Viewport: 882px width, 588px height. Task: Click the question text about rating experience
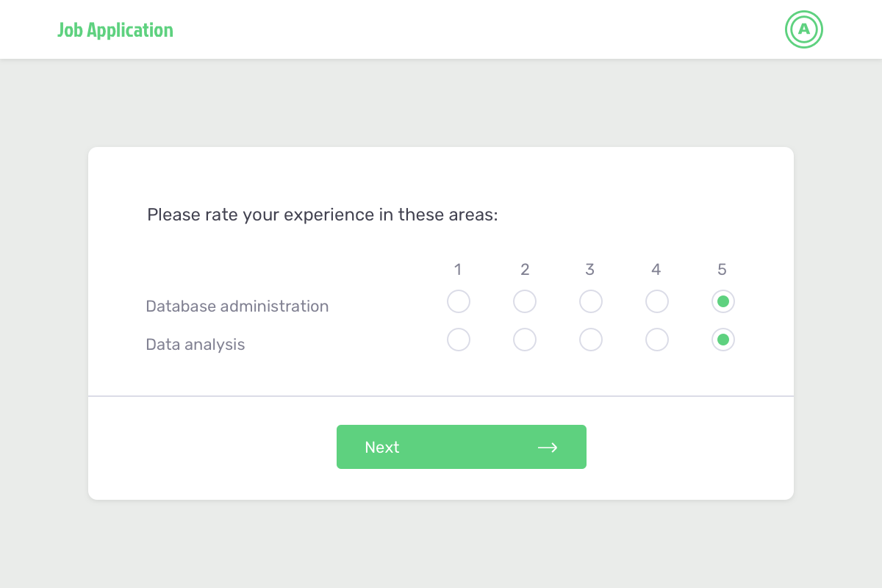[x=322, y=215]
